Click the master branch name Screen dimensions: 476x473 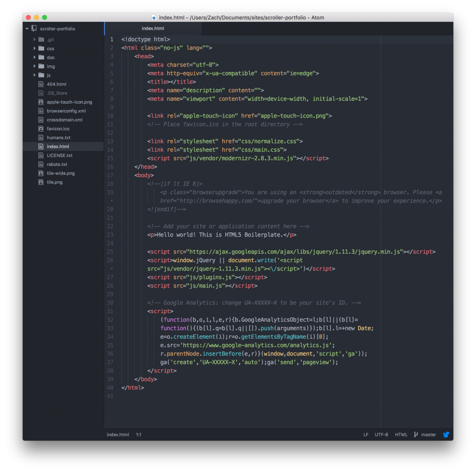428,434
